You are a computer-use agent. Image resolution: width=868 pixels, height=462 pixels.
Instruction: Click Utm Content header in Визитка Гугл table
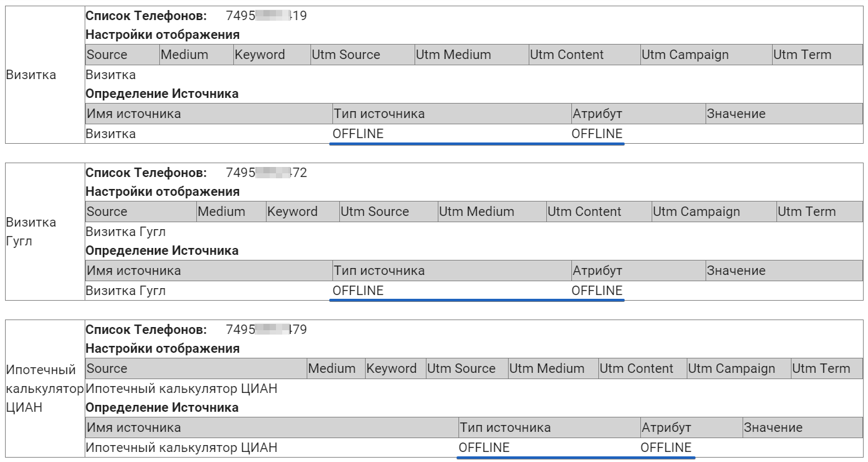599,212
